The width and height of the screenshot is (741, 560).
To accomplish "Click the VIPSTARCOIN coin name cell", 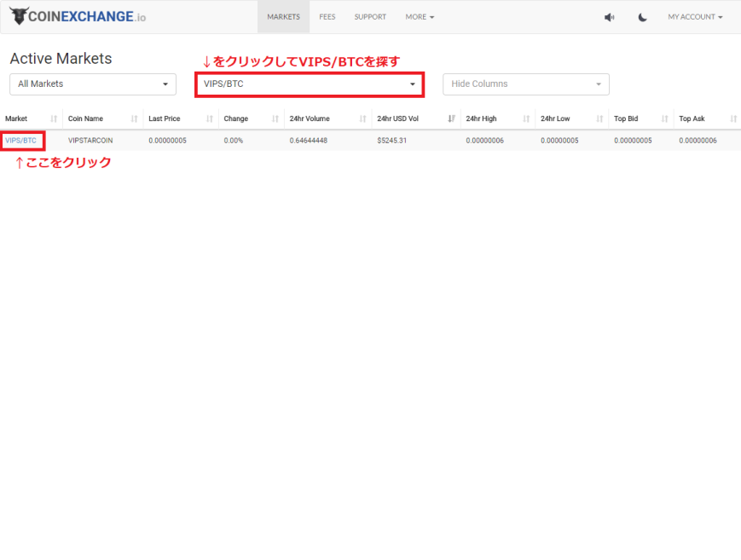I will (x=90, y=141).
